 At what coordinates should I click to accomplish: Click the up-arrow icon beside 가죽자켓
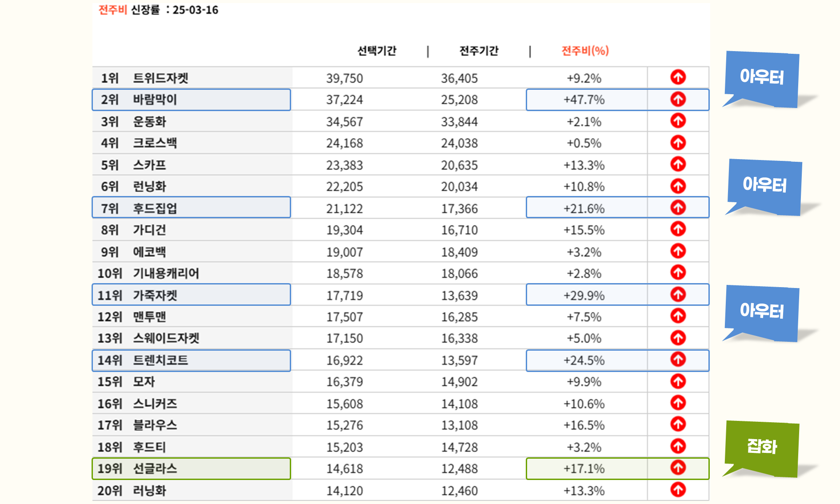click(x=678, y=295)
